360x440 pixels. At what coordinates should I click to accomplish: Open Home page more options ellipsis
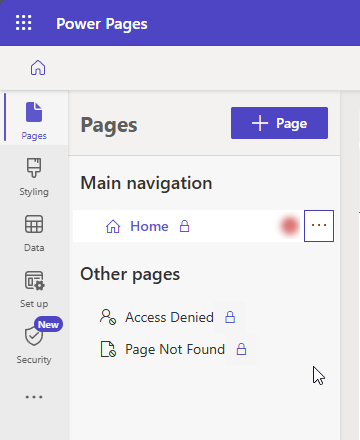pyautogui.click(x=319, y=226)
